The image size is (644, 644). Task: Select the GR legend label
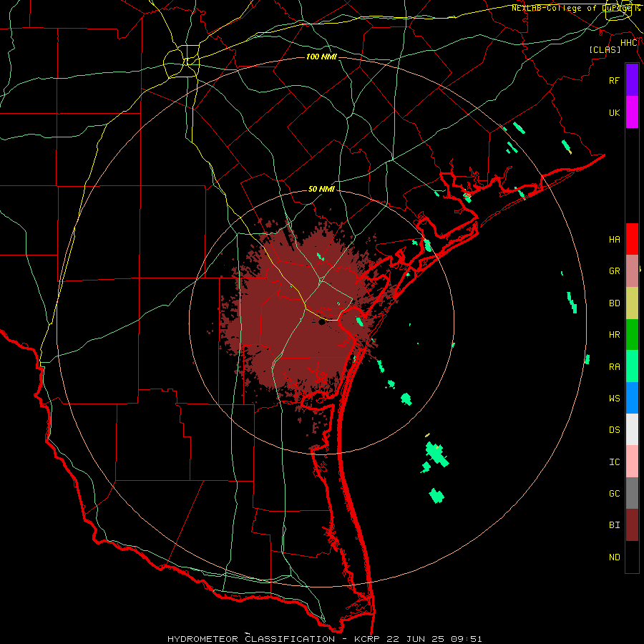pos(614,271)
